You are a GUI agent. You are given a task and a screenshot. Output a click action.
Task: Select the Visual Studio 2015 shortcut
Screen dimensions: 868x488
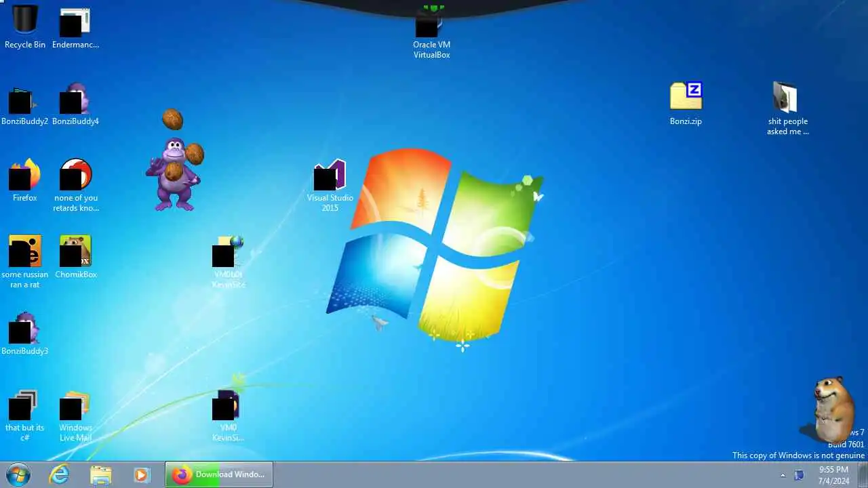[330, 186]
